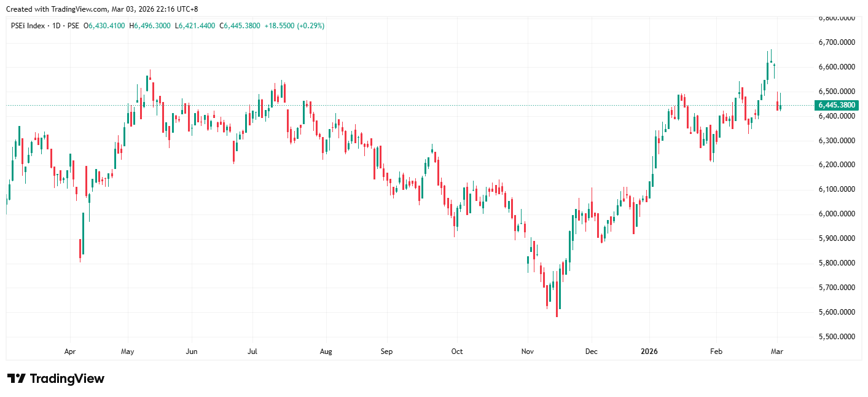Select the Mar marker on the time axis
Viewport: 868px width, 397px height.
[777, 352]
